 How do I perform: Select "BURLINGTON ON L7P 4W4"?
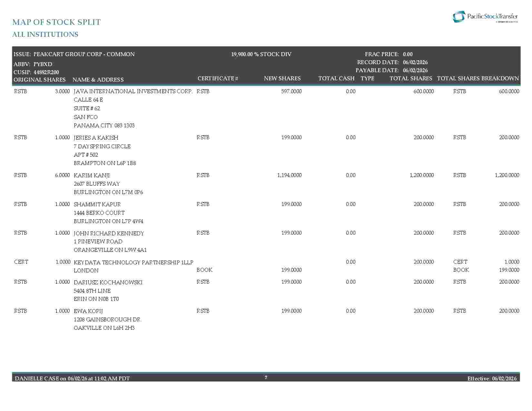(x=109, y=221)
